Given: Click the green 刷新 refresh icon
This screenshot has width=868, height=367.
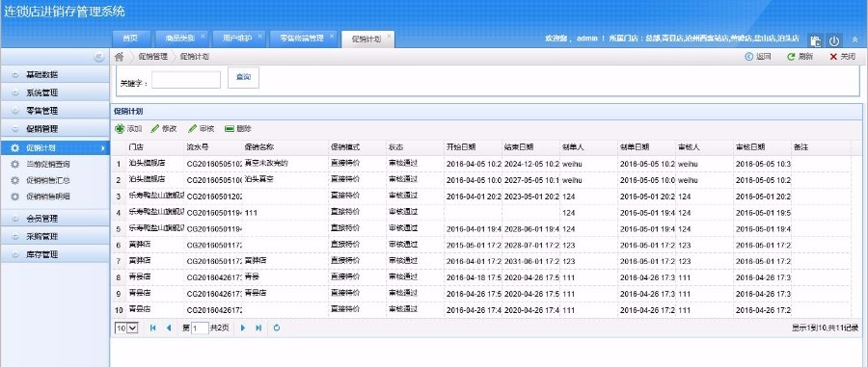Looking at the screenshot, I should (791, 57).
